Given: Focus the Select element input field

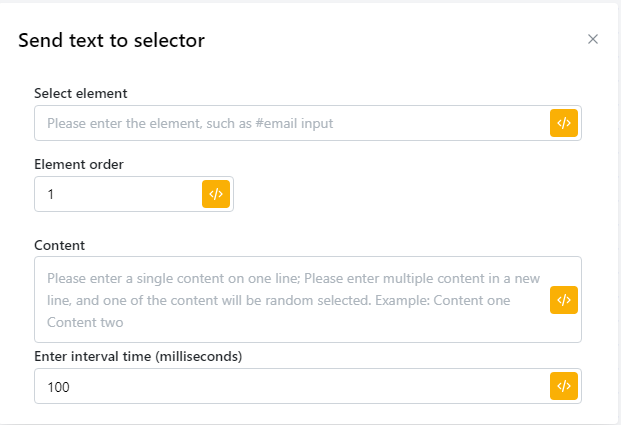Looking at the screenshot, I should pyautogui.click(x=290, y=124).
